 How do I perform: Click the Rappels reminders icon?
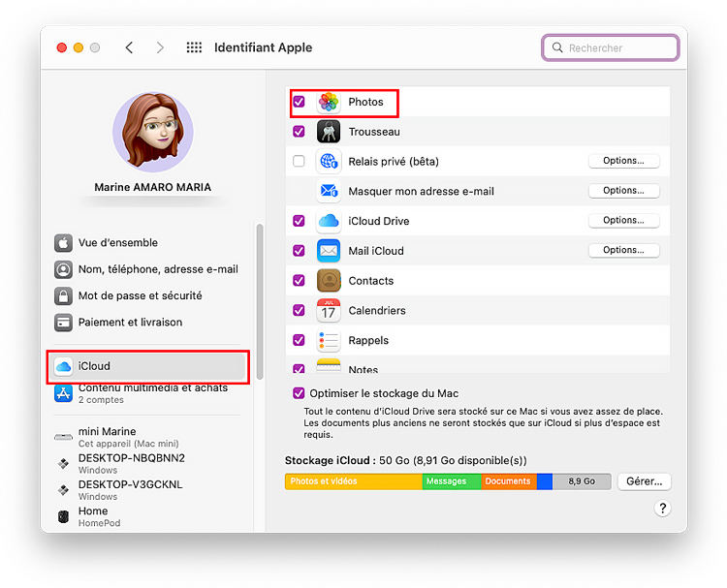coord(329,341)
